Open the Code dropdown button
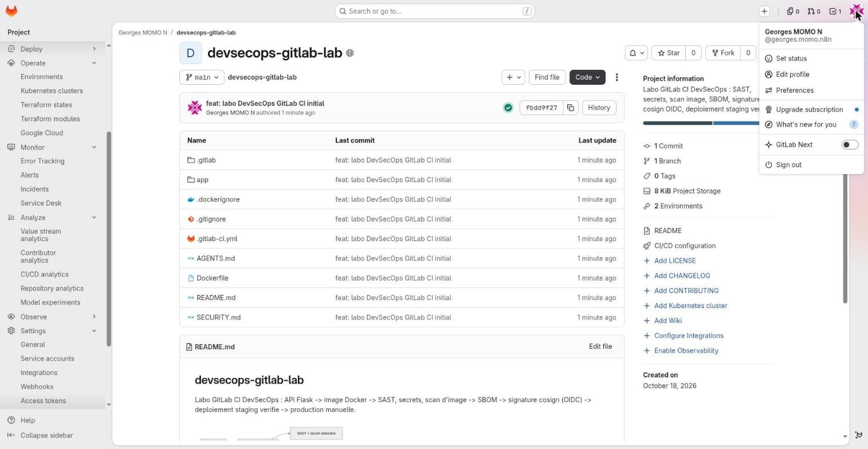 [587, 77]
